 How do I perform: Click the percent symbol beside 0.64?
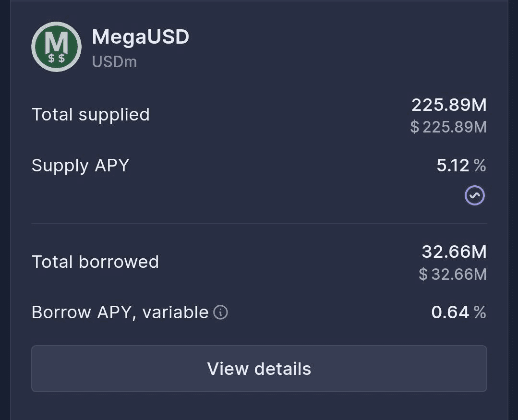[x=480, y=312]
